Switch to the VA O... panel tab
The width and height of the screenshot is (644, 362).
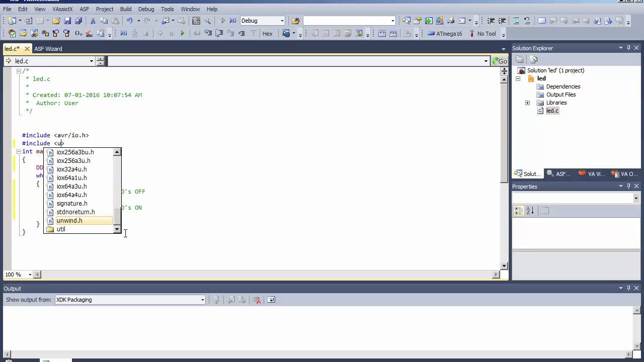(624, 174)
